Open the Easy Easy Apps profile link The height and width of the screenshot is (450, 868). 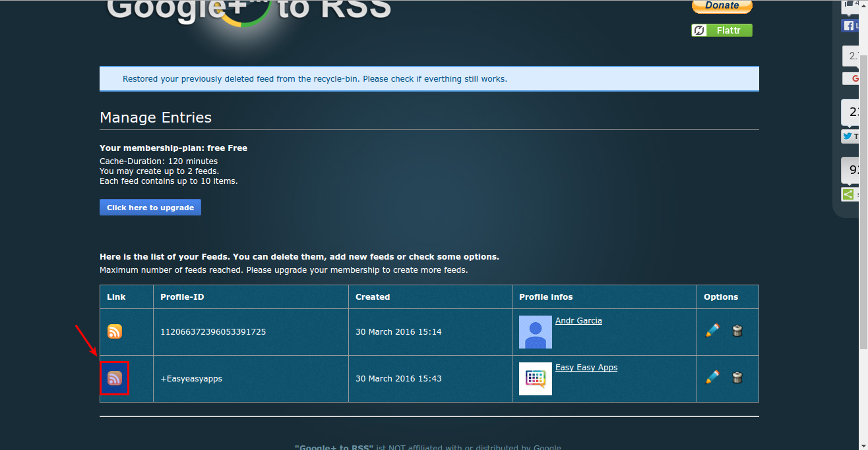(x=586, y=367)
